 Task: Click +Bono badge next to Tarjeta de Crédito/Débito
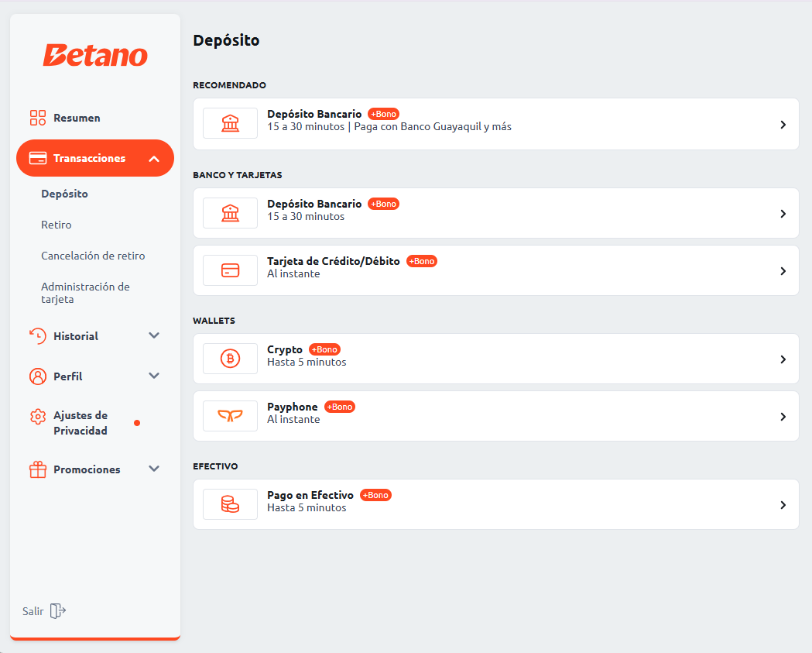(x=422, y=261)
